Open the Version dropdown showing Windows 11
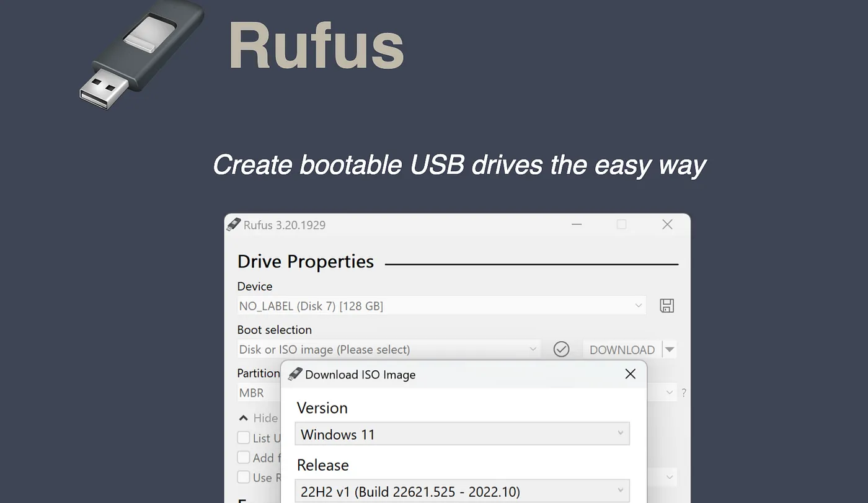868x503 pixels. click(462, 434)
